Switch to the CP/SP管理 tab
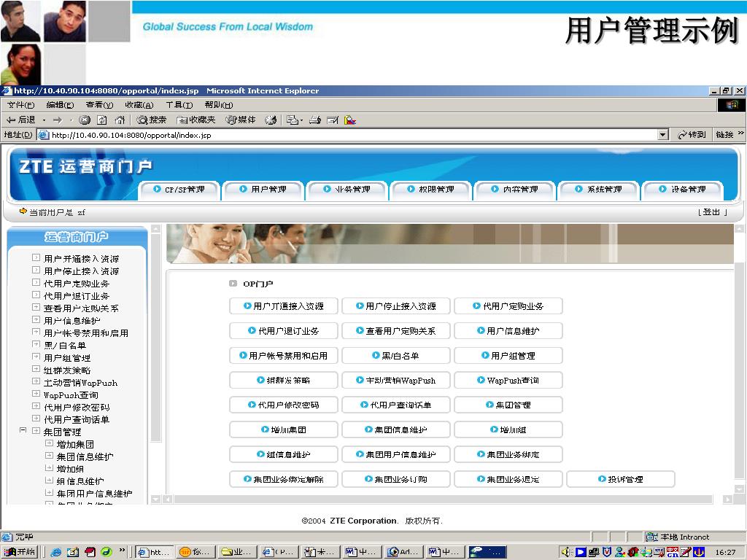 coord(179,190)
